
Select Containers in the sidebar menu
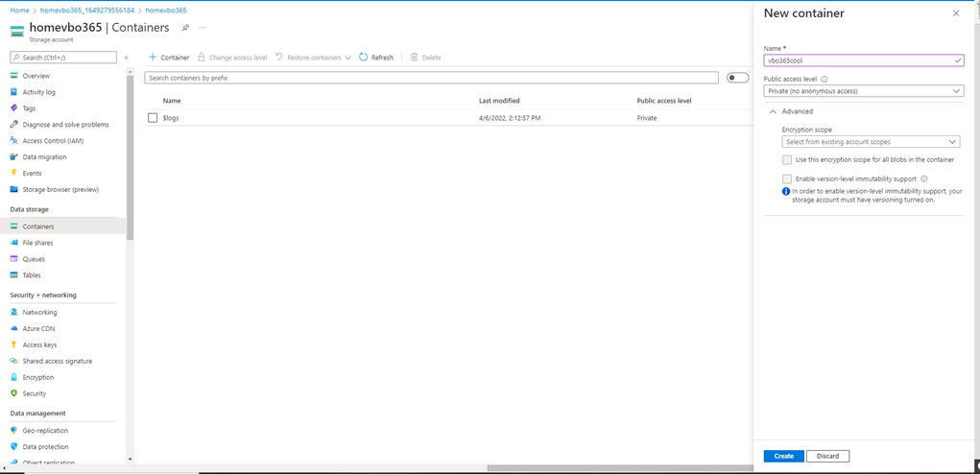(x=62, y=226)
